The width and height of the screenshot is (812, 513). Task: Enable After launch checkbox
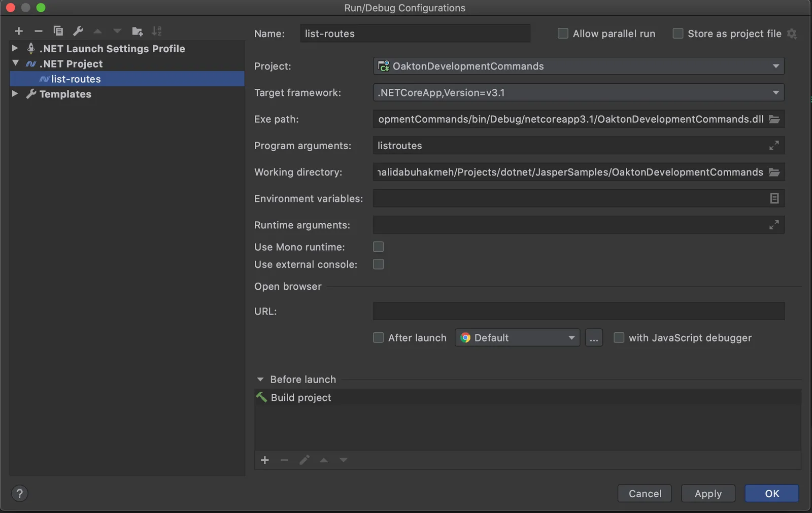coord(379,337)
